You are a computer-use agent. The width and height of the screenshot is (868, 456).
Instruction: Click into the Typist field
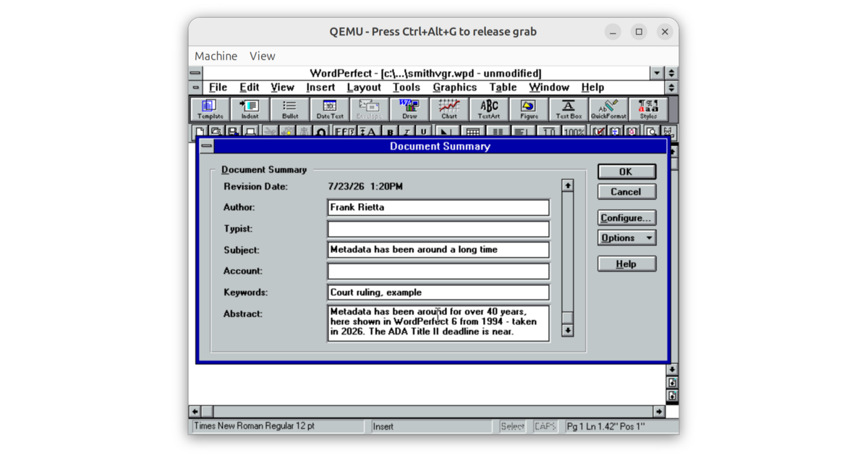click(x=438, y=229)
